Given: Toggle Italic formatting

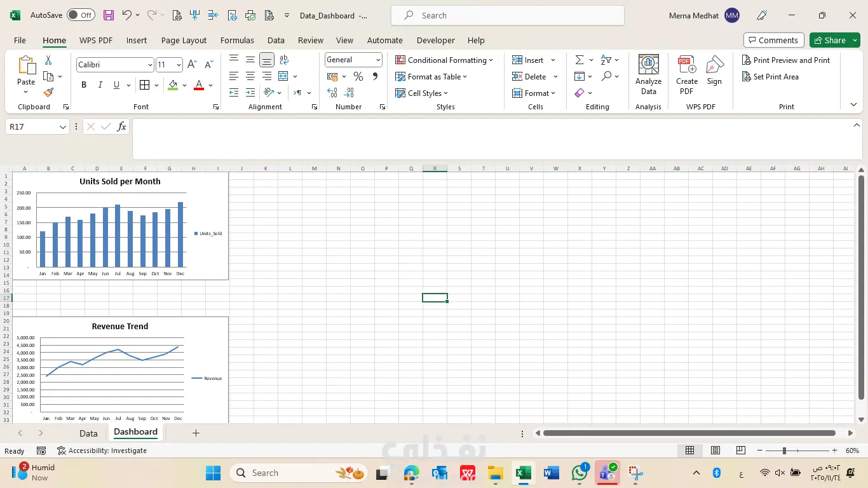Looking at the screenshot, I should click(100, 85).
